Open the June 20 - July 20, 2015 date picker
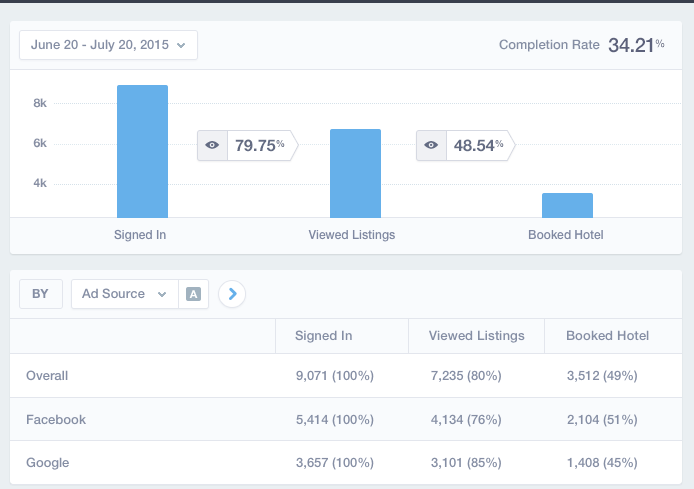Screen dimensions: 694x489 [108, 45]
